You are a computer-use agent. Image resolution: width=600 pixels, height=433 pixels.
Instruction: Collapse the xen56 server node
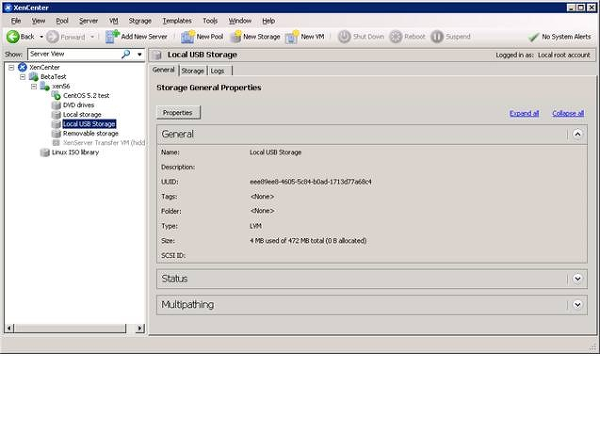34,86
